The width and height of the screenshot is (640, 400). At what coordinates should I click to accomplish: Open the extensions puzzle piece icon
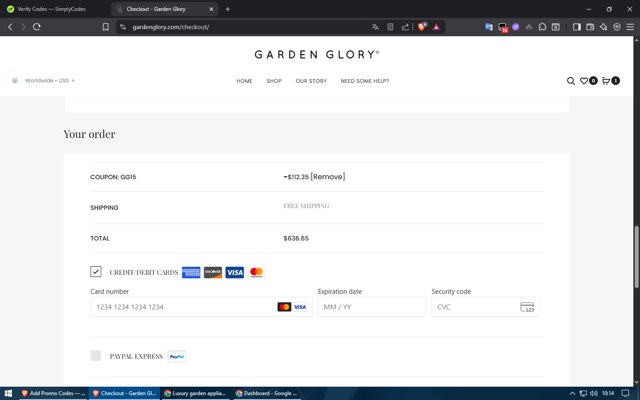click(x=542, y=27)
